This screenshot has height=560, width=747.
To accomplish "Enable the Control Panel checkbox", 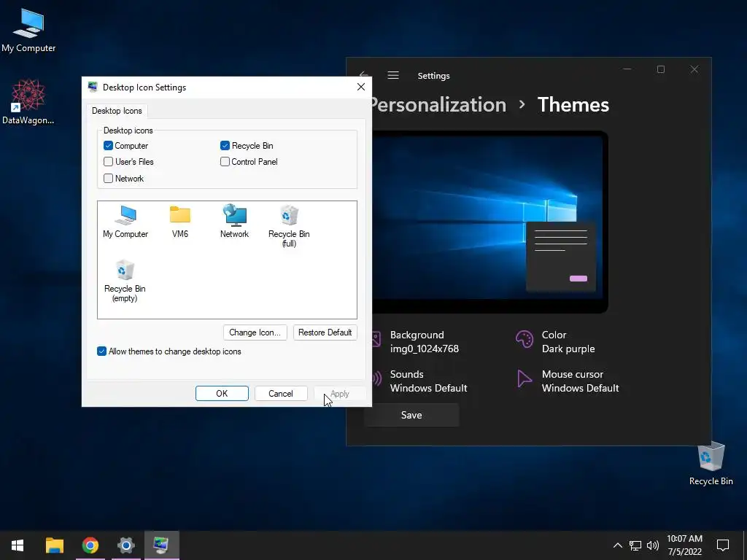I will coord(225,162).
